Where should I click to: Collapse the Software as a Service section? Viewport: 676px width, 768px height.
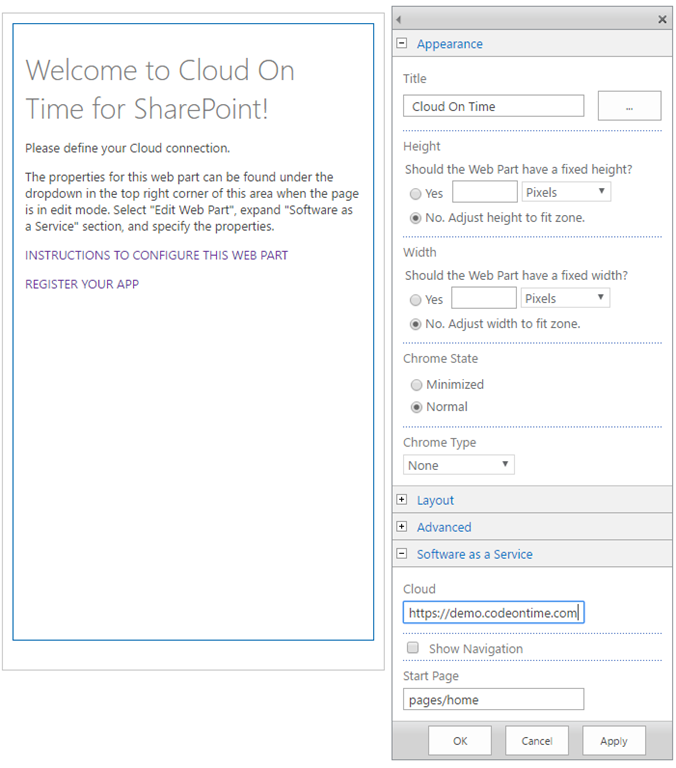tap(402, 554)
